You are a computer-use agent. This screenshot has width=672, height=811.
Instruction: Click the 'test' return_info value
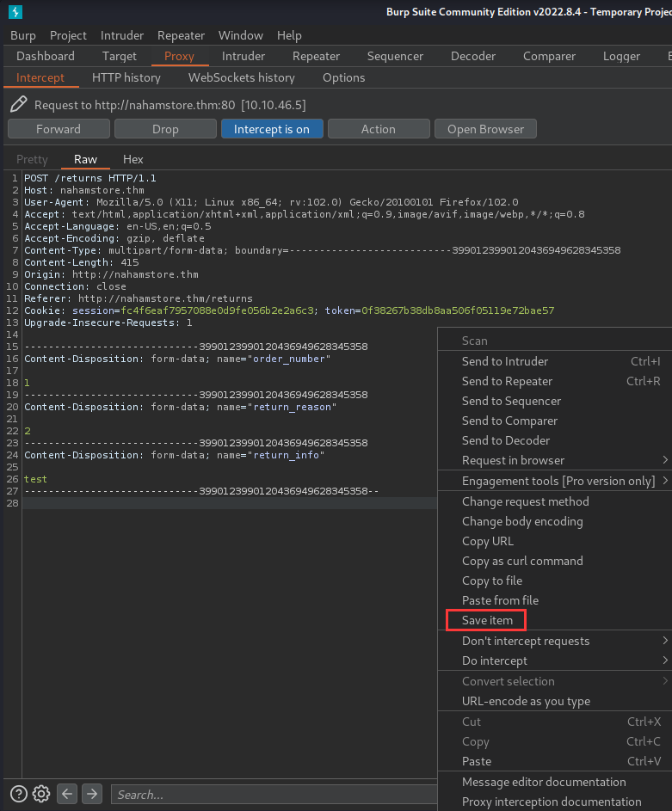pos(35,479)
